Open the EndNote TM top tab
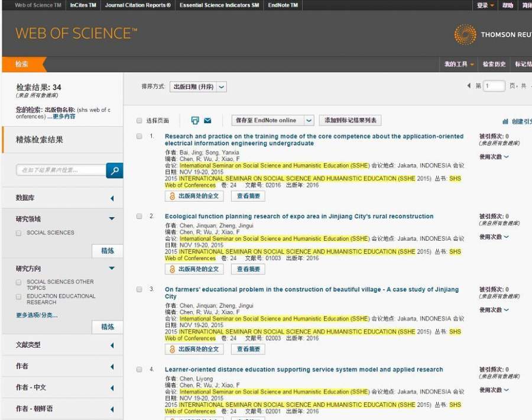 [x=283, y=5]
